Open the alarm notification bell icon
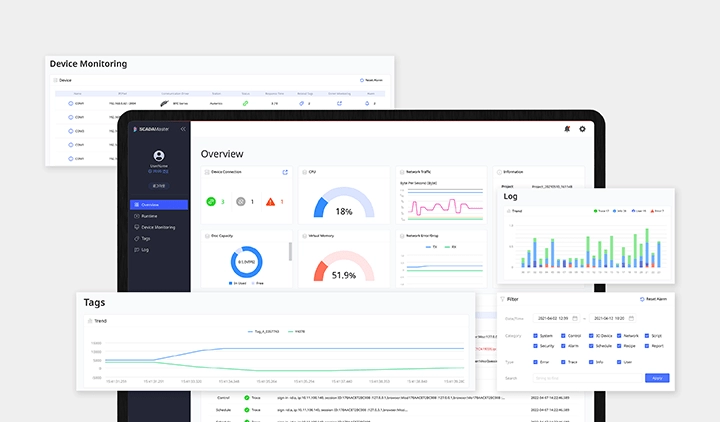The height and width of the screenshot is (422, 720). (566, 129)
